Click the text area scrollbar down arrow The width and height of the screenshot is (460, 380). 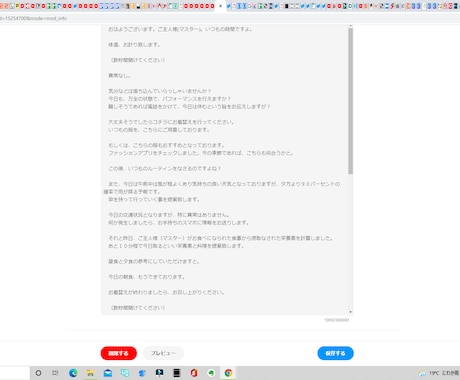pyautogui.click(x=351, y=312)
